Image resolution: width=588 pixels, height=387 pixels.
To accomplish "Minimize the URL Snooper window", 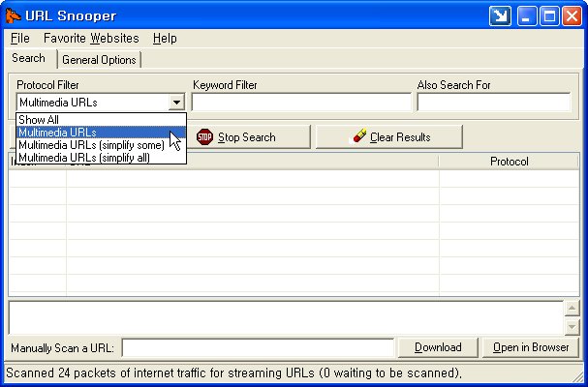I will [527, 16].
